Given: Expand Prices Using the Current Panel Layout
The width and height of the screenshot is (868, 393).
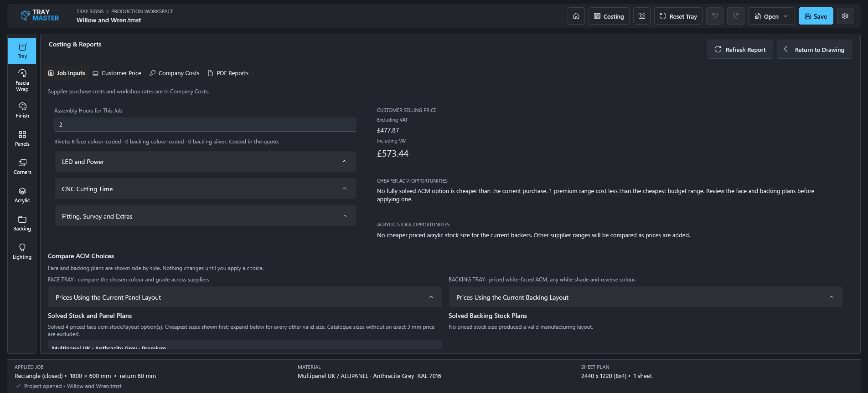Looking at the screenshot, I should [245, 297].
